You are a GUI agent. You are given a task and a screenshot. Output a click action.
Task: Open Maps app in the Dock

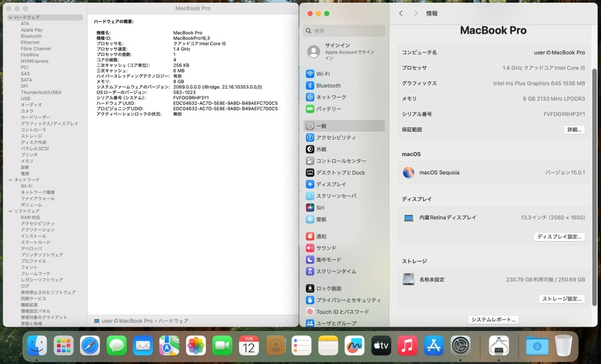[x=170, y=346]
